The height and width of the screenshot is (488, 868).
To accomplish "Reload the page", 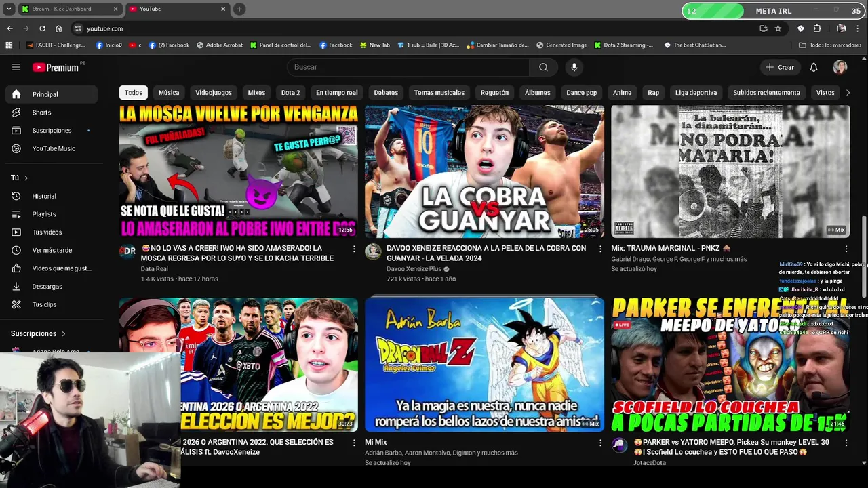I will 42,28.
